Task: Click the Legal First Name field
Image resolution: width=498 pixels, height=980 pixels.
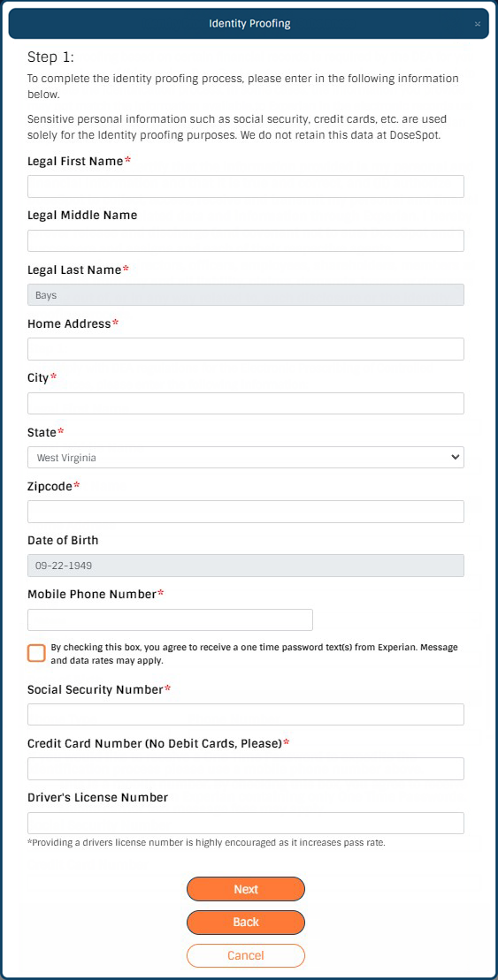Action: pyautogui.click(x=246, y=186)
